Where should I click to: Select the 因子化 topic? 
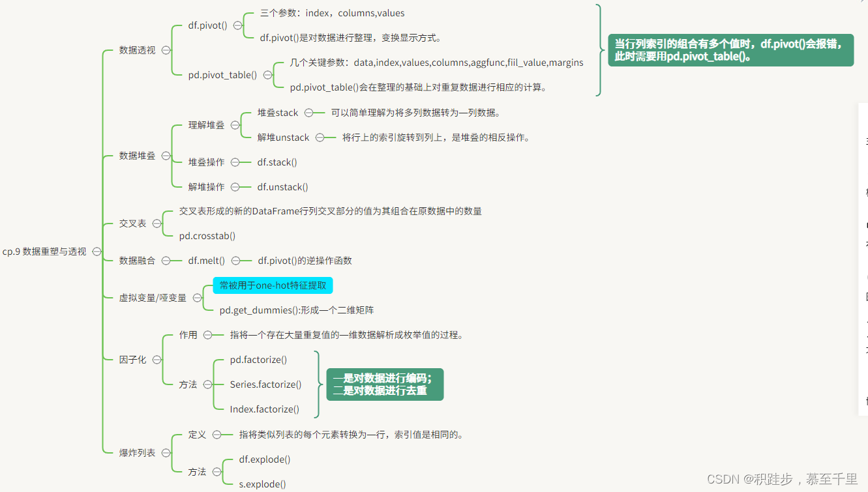point(132,360)
